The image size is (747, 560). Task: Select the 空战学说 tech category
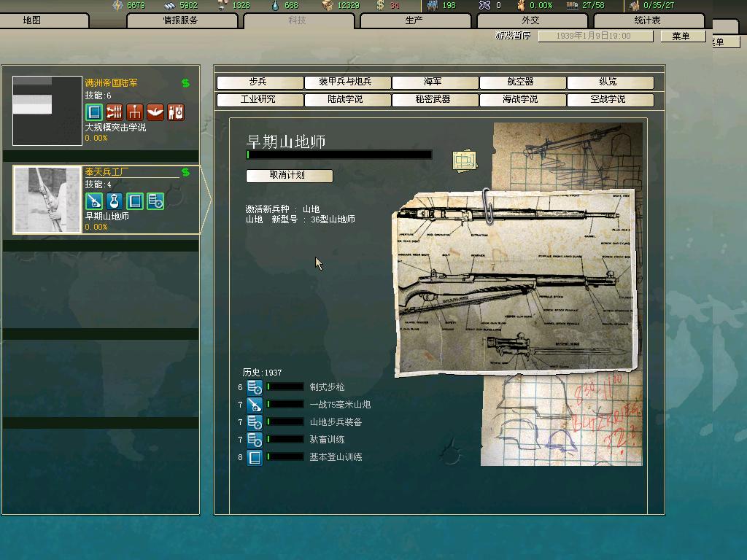pos(611,99)
